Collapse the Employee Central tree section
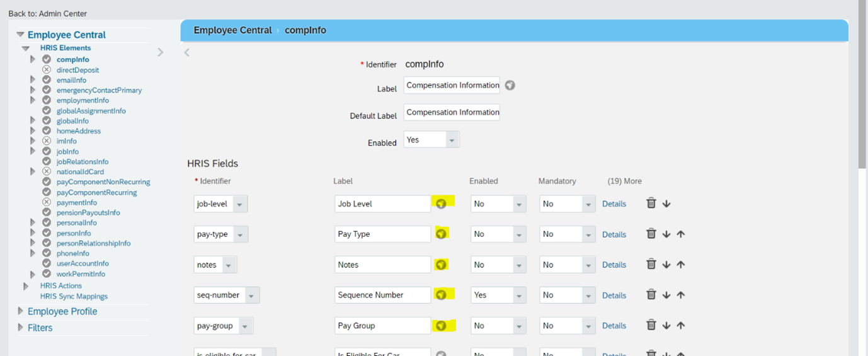The width and height of the screenshot is (868, 356). 21,35
